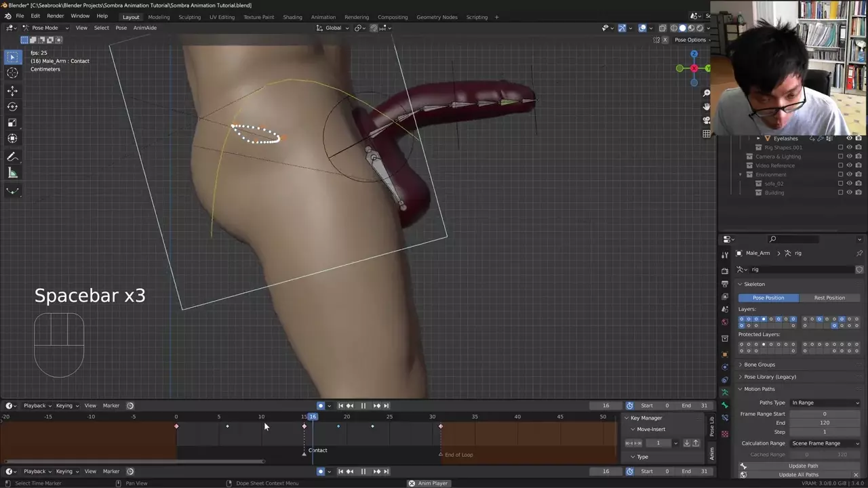This screenshot has height=488, width=868.
Task: Select the Measure ruler tool
Action: [12, 173]
